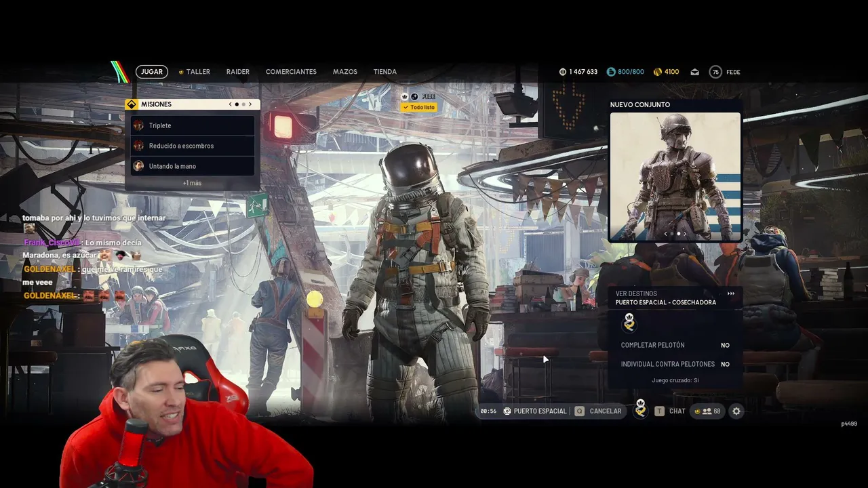
Task: Click the Puerto Espacial map icon
Action: [x=507, y=411]
